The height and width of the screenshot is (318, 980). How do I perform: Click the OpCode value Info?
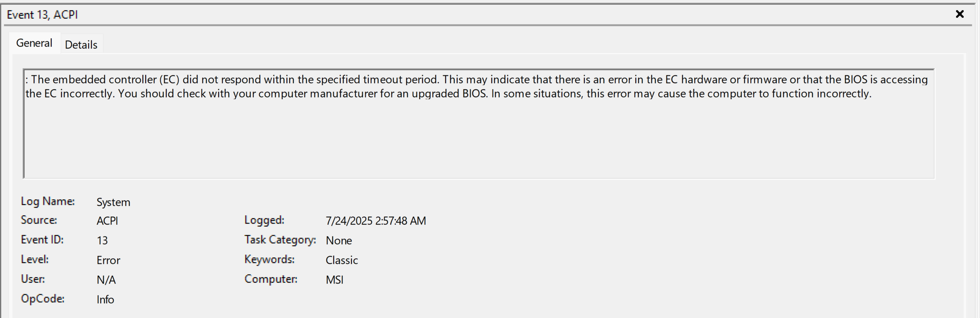[x=105, y=300]
